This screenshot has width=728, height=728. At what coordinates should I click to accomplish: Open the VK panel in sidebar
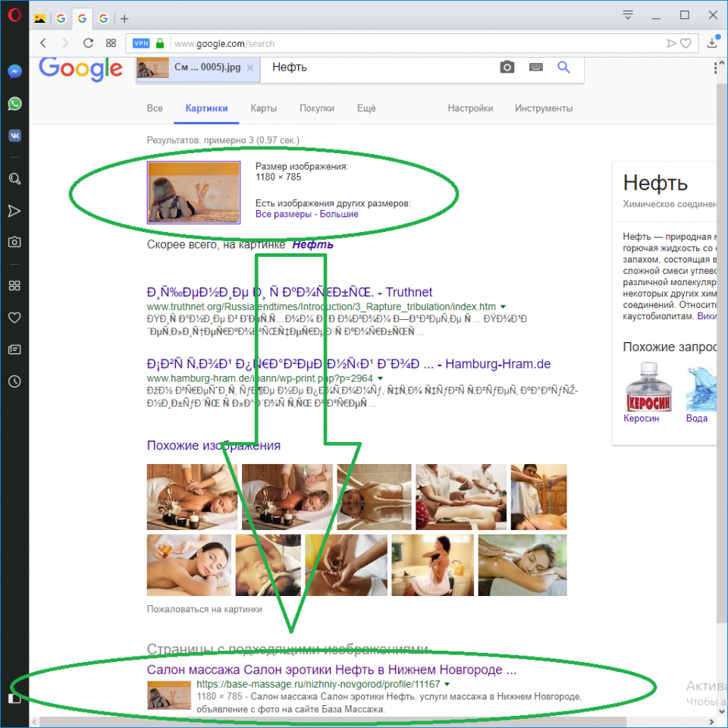14,136
